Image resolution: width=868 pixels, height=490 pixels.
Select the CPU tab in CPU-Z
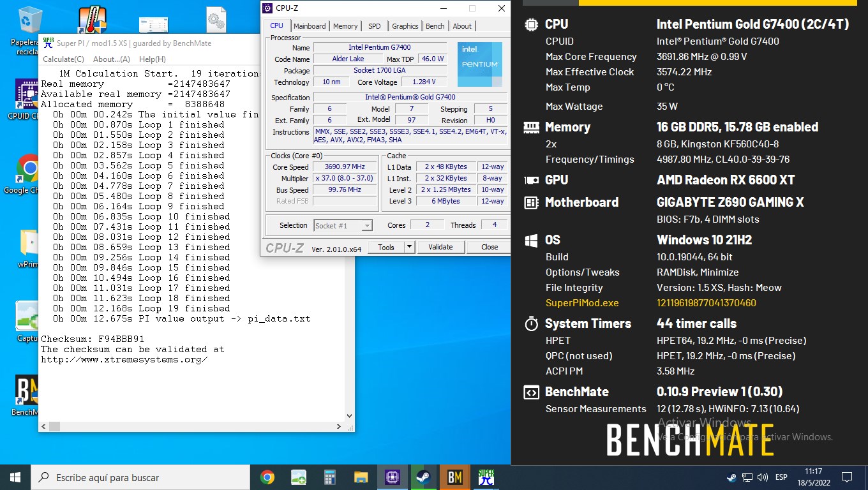point(276,26)
